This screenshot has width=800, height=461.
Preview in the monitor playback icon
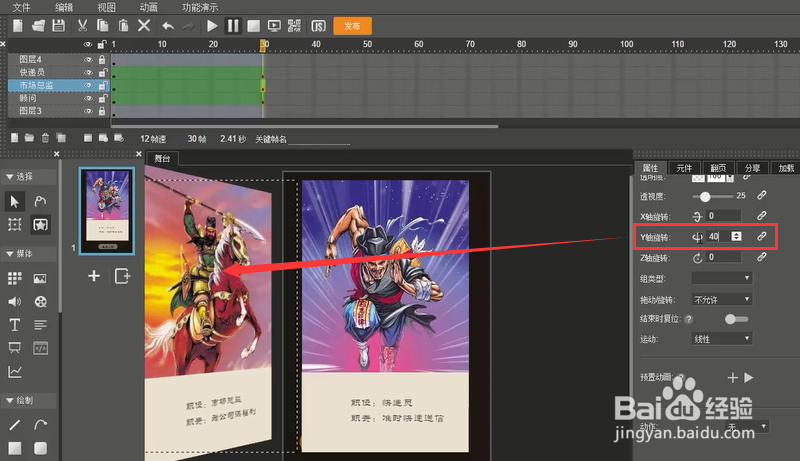tap(274, 25)
